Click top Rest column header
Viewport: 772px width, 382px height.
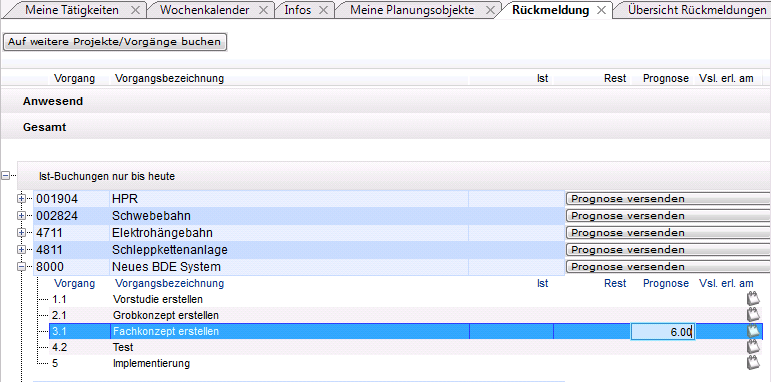615,78
